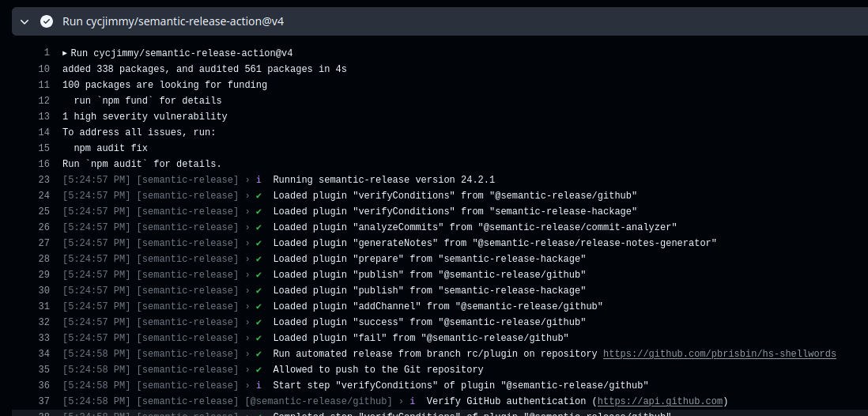
Task: Open the pbrisbin/hs-shellwords repository link
Action: 719,354
